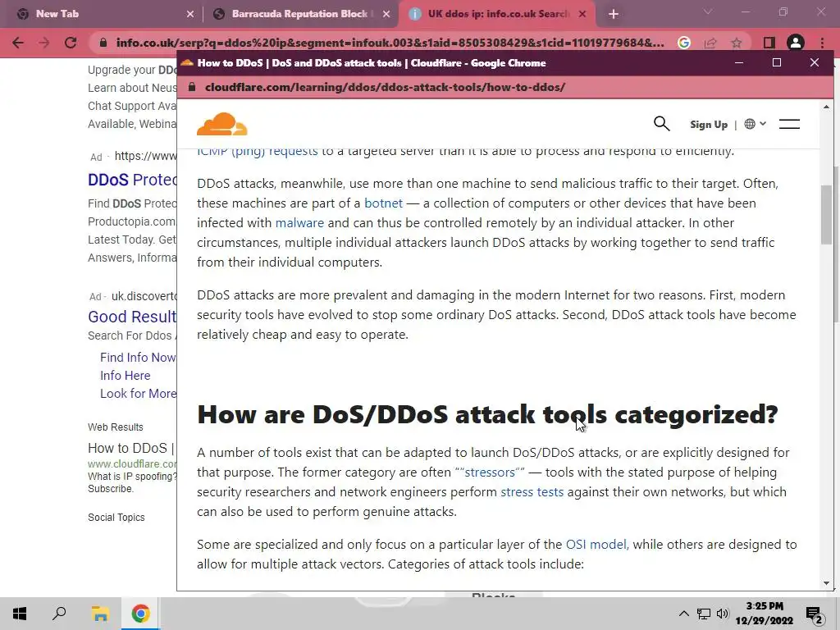Click Look for More link
Screen dimensions: 840x630
pos(138,394)
